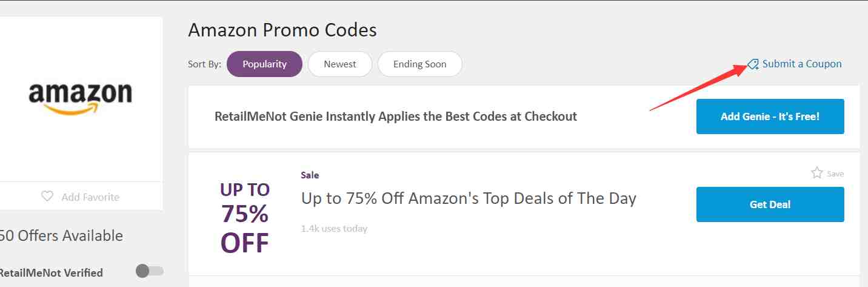The height and width of the screenshot is (287, 868).
Task: Sort offers by Ending Soon
Action: 419,64
